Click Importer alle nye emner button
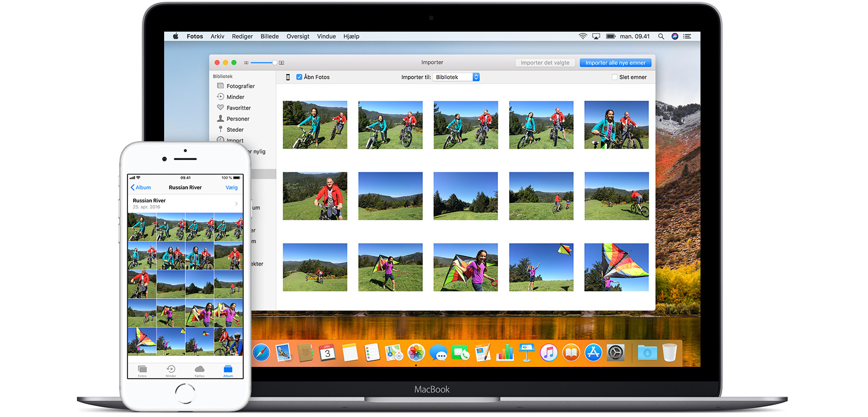 coord(615,63)
